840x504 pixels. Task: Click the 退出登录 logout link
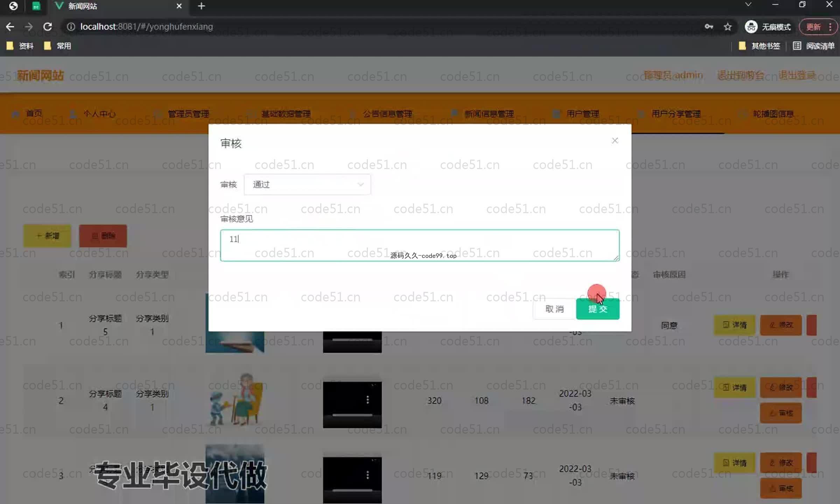797,75
